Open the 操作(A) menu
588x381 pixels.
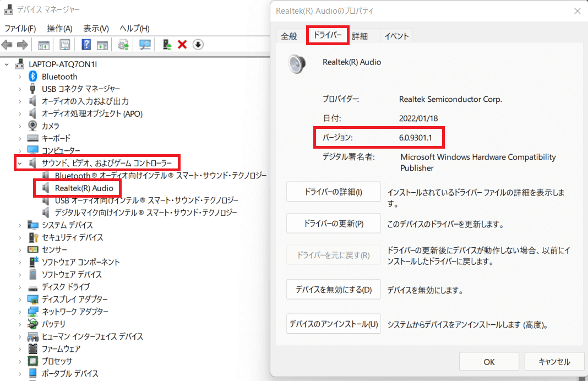tap(59, 29)
